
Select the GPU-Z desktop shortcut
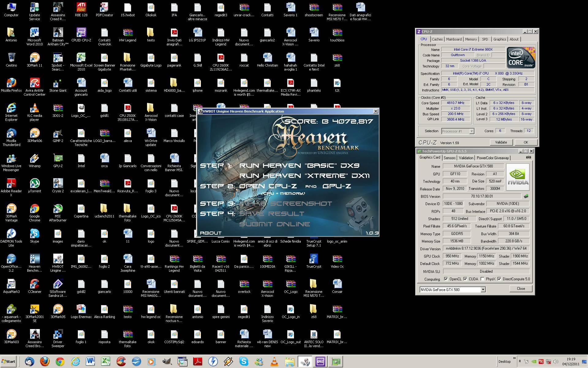point(58,160)
